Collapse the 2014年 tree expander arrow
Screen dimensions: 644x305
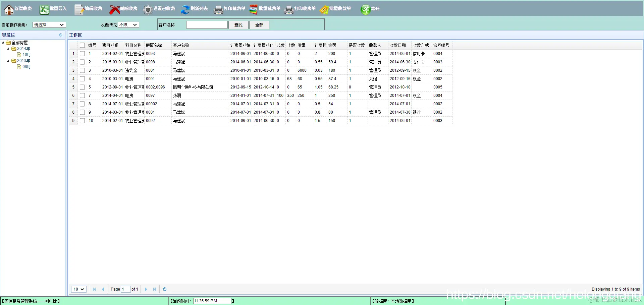point(8,49)
